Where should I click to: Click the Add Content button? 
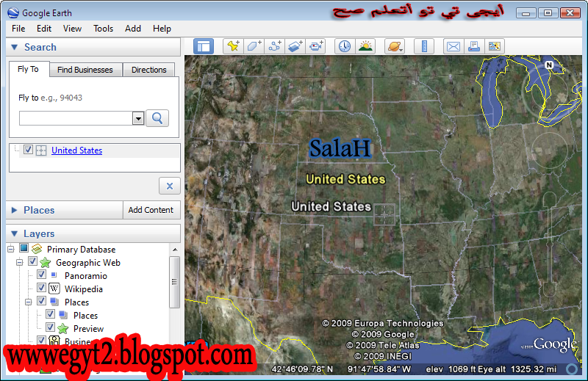click(x=151, y=210)
